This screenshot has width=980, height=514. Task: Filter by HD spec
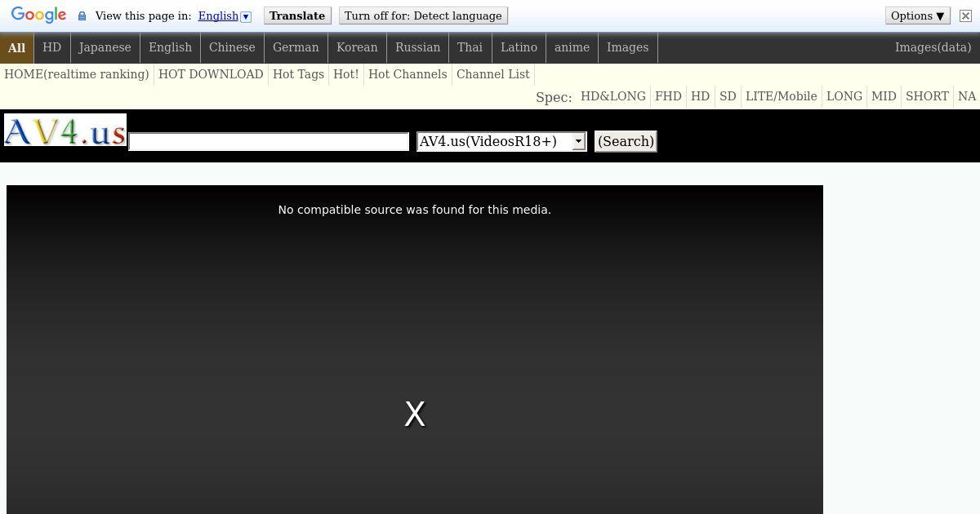click(700, 96)
